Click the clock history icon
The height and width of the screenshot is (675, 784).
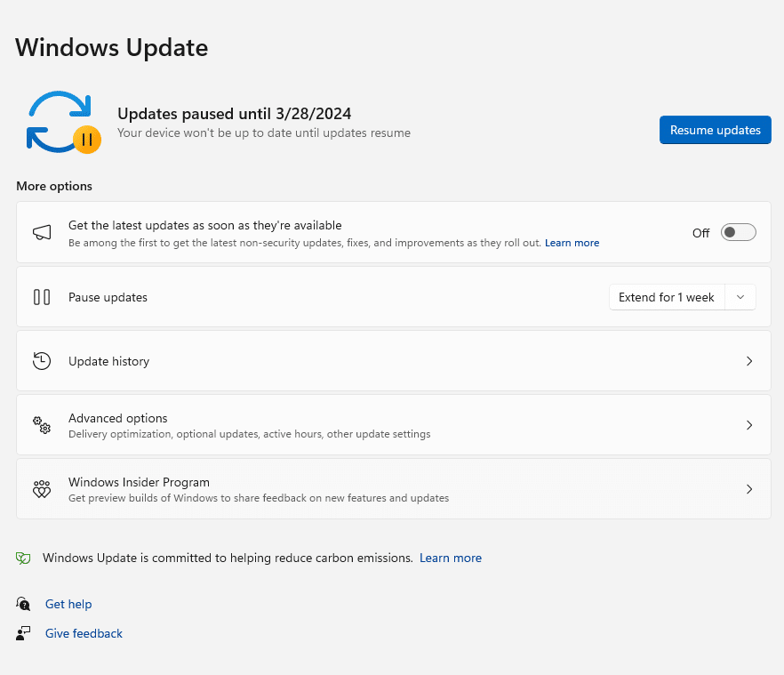(42, 361)
